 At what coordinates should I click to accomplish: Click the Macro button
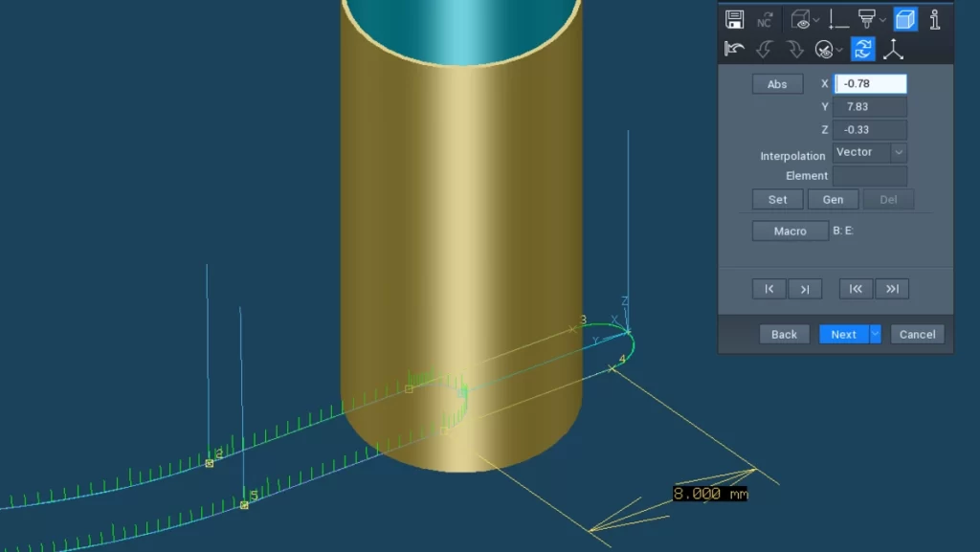click(790, 232)
